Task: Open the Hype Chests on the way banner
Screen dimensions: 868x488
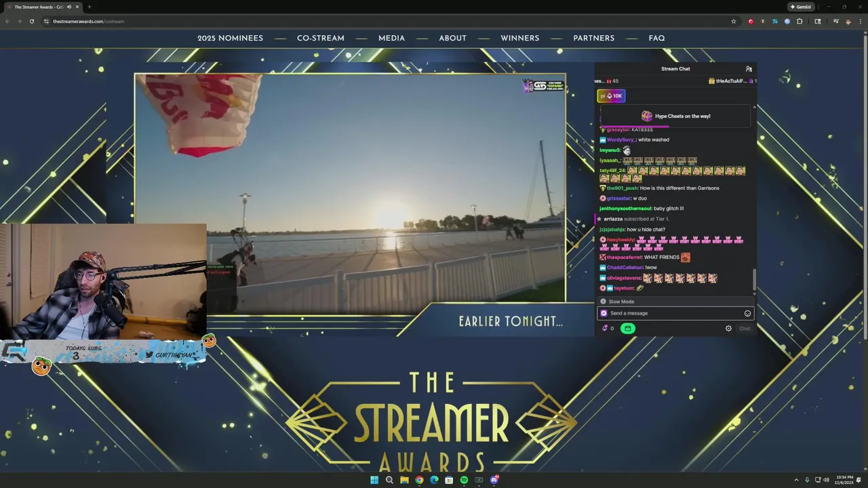Action: (676, 116)
